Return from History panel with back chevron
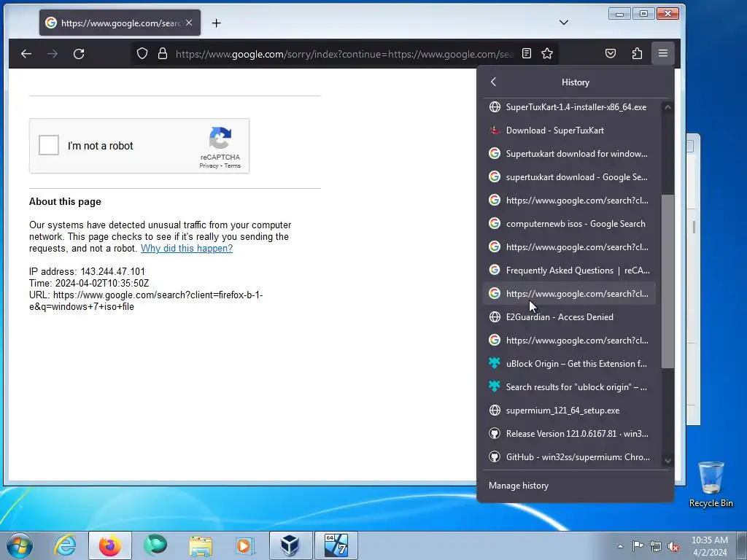This screenshot has width=747, height=560. coord(494,82)
